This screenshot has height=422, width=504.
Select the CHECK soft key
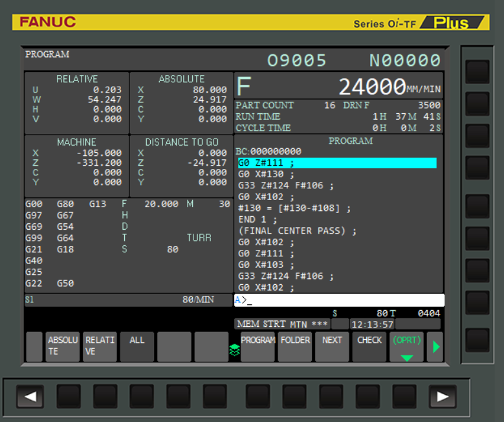(369, 346)
